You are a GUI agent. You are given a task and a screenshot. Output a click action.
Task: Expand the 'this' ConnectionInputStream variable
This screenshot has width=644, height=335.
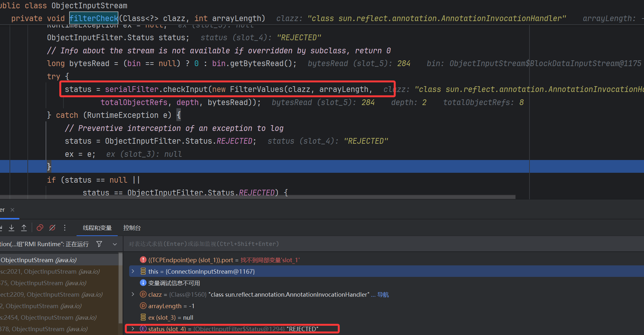[x=133, y=271]
